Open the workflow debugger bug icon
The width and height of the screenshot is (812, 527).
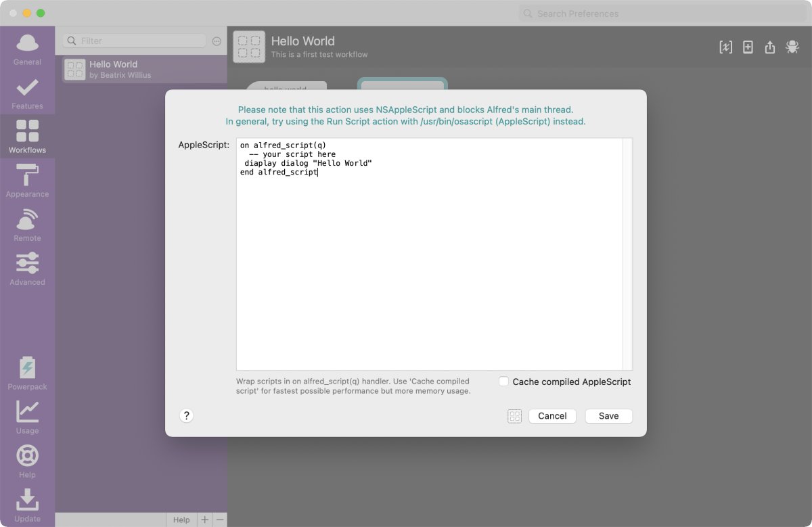click(x=792, y=47)
